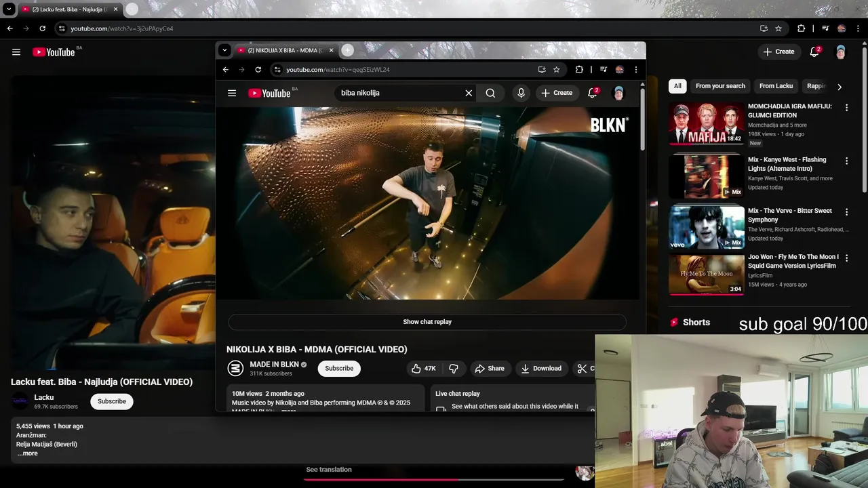Go back in the MDMA window
868x488 pixels.
(226, 69)
